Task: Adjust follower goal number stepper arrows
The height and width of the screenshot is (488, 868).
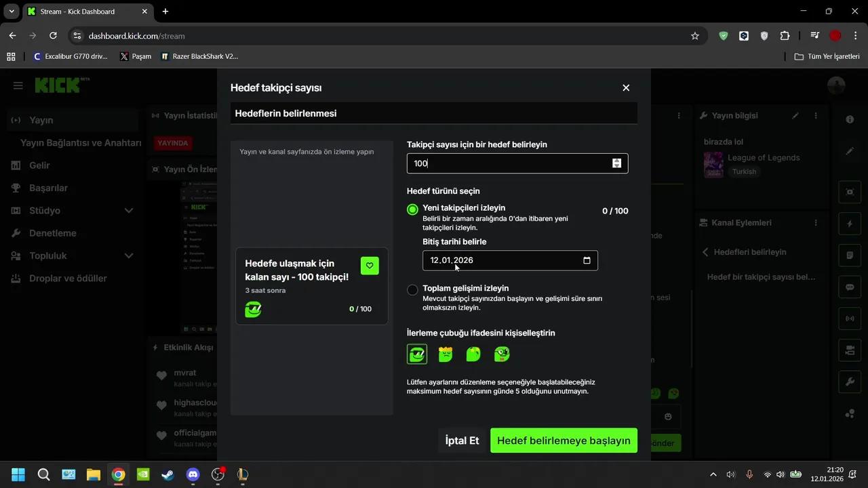Action: (x=616, y=163)
